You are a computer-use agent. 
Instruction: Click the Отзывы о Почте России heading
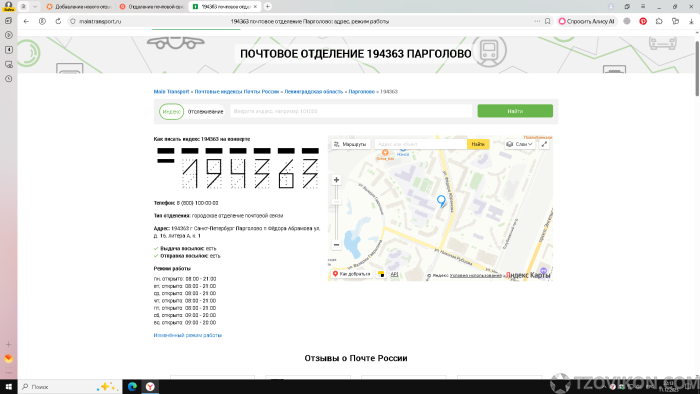[356, 358]
